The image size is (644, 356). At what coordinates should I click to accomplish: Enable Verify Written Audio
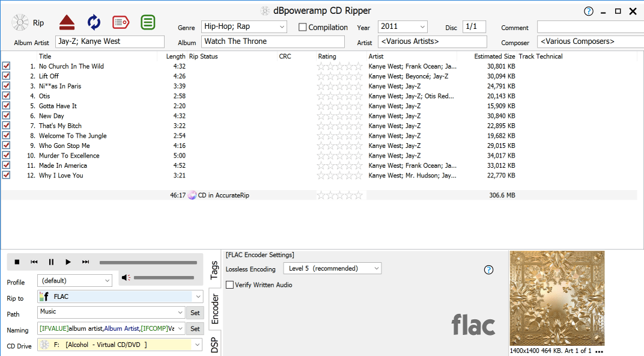(x=229, y=284)
